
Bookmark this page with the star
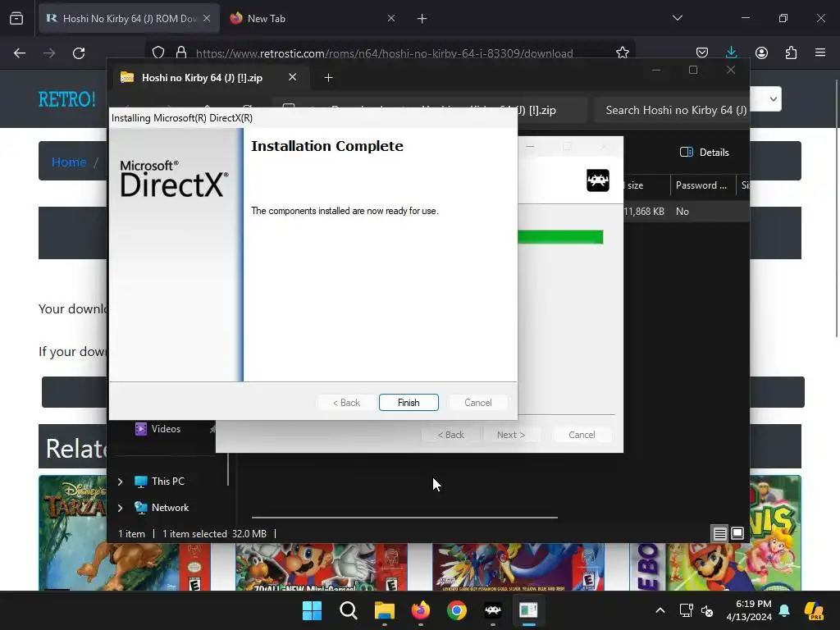[622, 52]
